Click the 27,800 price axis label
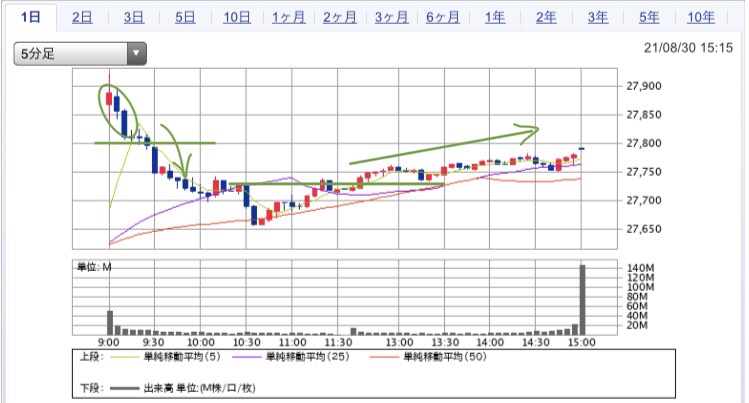749x403 pixels. coord(643,143)
